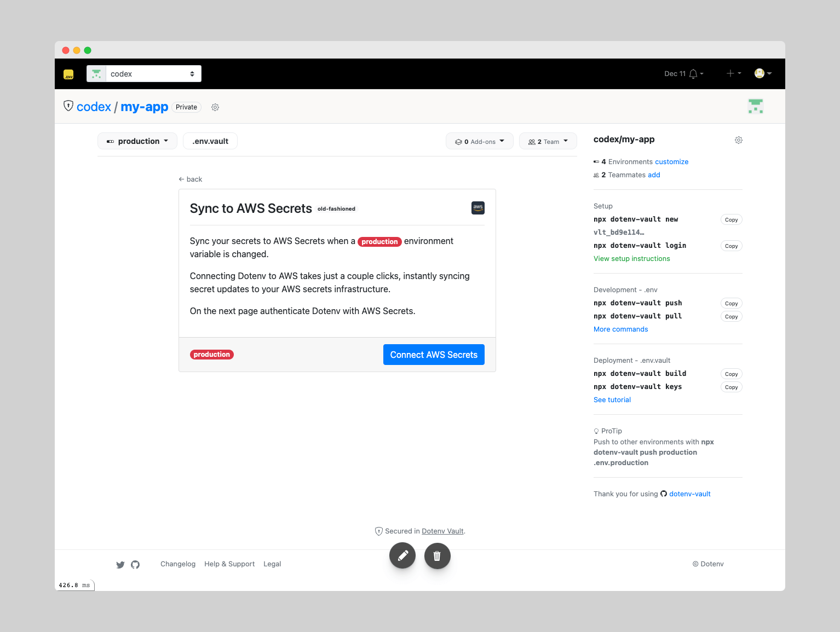The width and height of the screenshot is (840, 632).
Task: Click the production badge in the description
Action: pos(379,242)
